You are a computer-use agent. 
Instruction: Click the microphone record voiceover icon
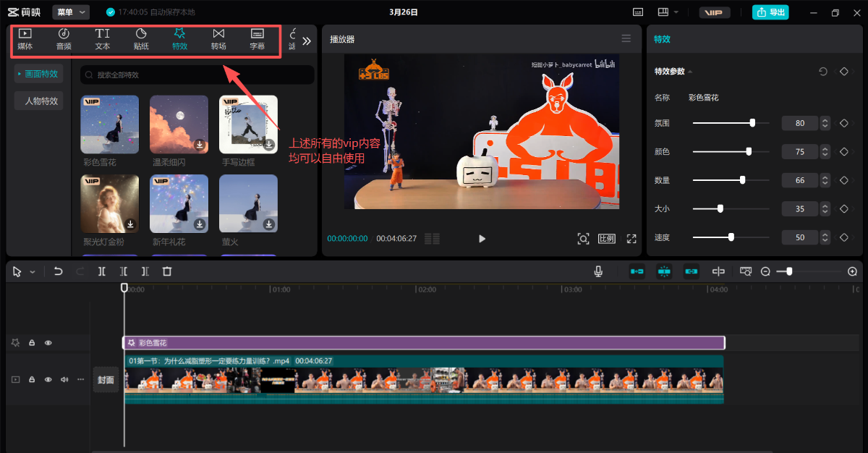click(x=598, y=271)
